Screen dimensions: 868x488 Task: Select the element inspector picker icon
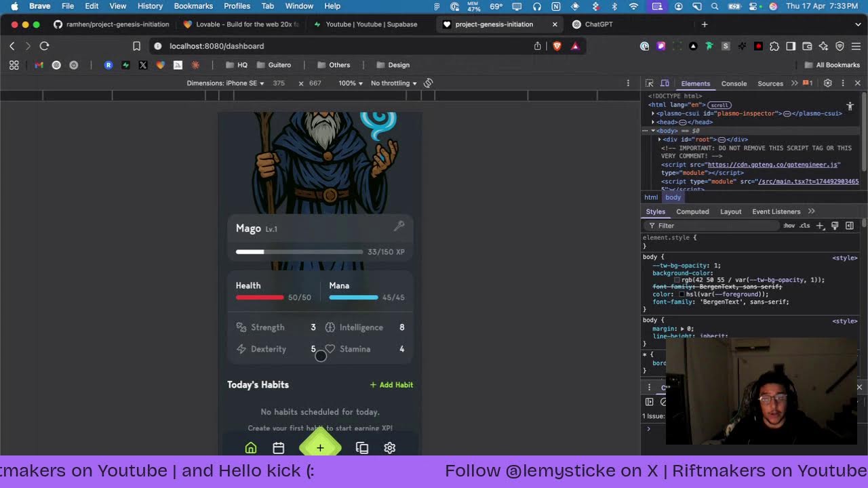point(649,83)
